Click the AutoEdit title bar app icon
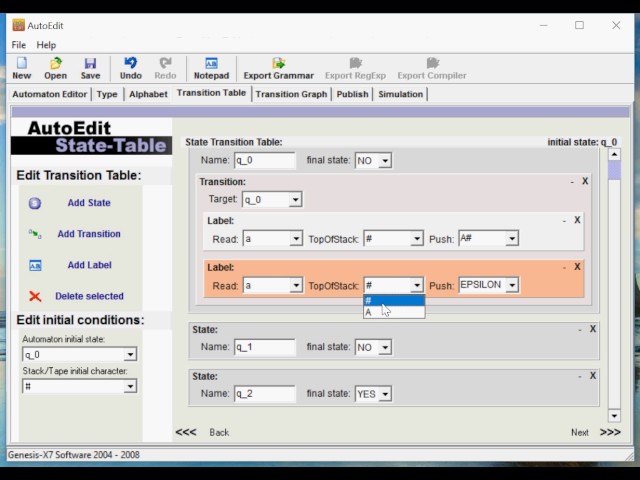The image size is (640, 480). coord(18,25)
